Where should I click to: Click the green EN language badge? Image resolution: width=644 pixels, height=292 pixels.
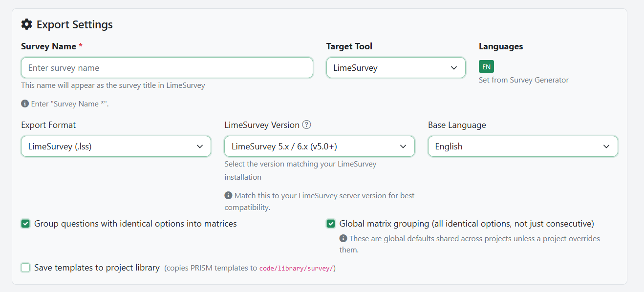click(x=486, y=66)
